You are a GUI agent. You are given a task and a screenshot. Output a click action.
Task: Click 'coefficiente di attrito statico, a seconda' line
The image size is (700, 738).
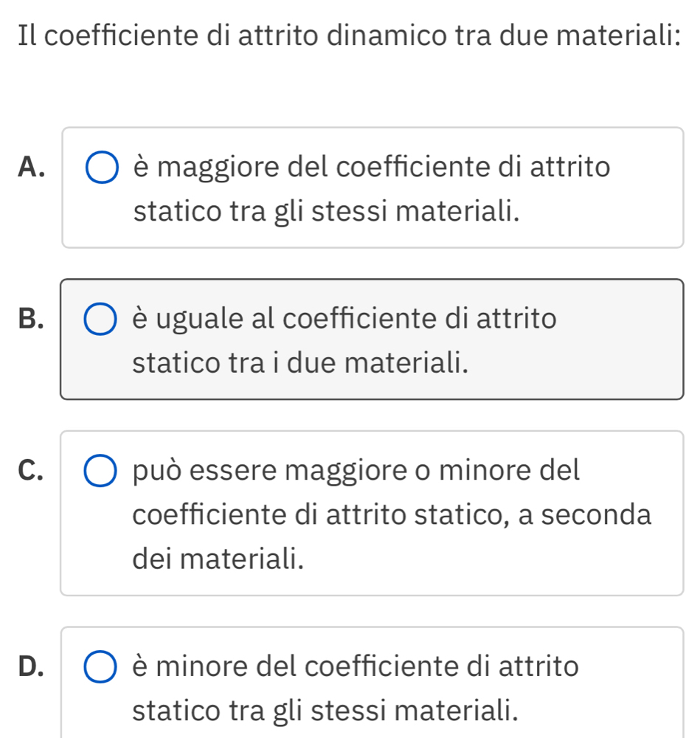point(392,515)
